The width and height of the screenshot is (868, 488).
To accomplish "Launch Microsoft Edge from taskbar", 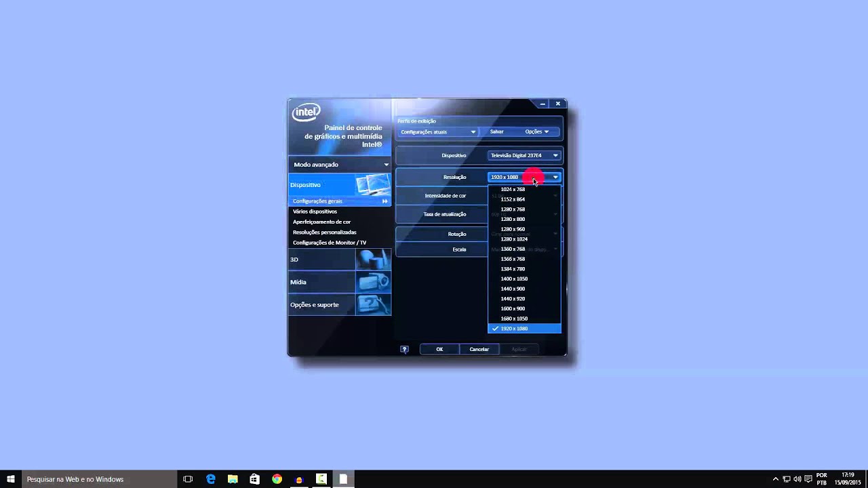I will click(x=211, y=479).
